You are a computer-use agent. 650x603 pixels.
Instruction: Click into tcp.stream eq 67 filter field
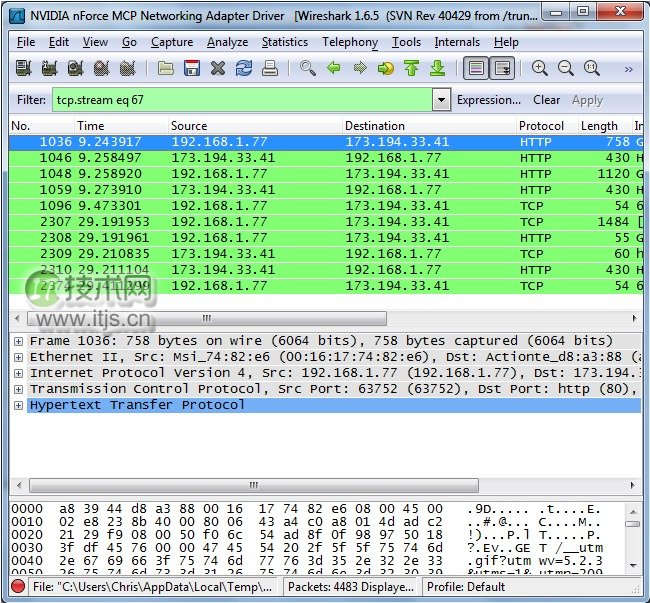click(x=242, y=100)
